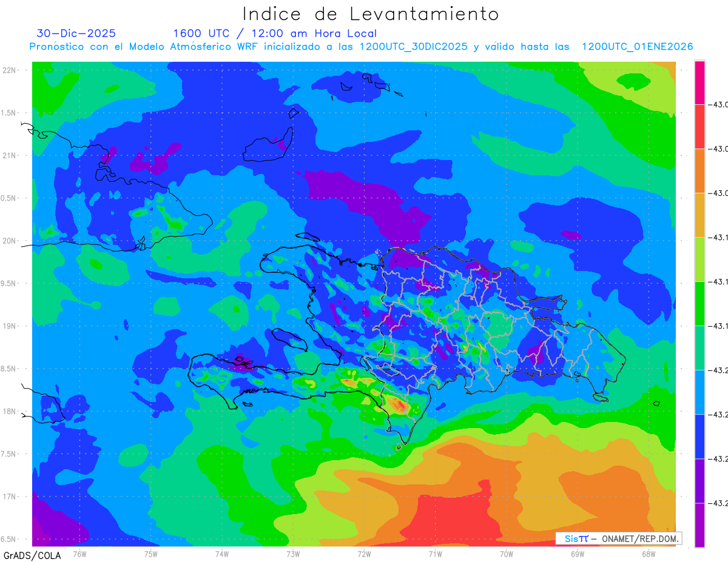Click the '20N' latitude label
Image resolution: width=728 pixels, height=562 pixels.
[x=10, y=241]
